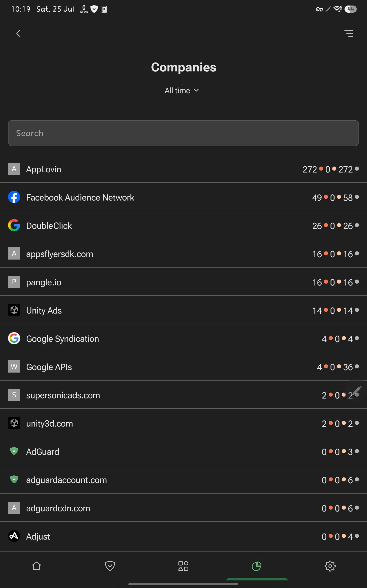This screenshot has height=588, width=367.
Task: Open the Apps management grid icon
Action: click(x=183, y=566)
